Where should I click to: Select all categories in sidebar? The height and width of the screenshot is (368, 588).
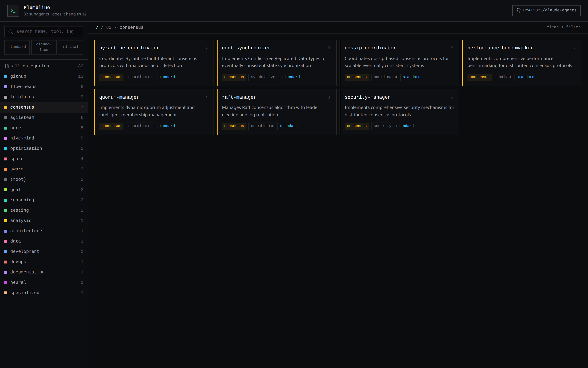(x=44, y=66)
